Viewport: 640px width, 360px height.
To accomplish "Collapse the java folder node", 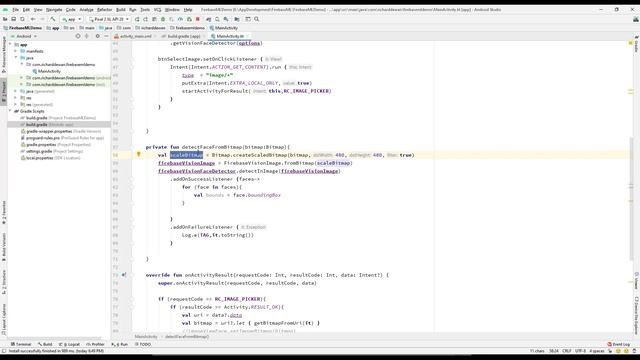I will pos(16,58).
